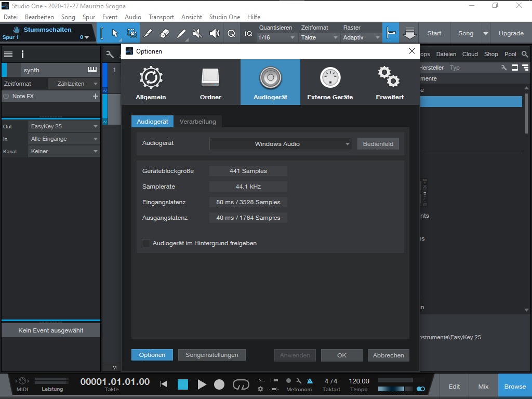Switch to the Verarbeitung tab

click(x=198, y=122)
